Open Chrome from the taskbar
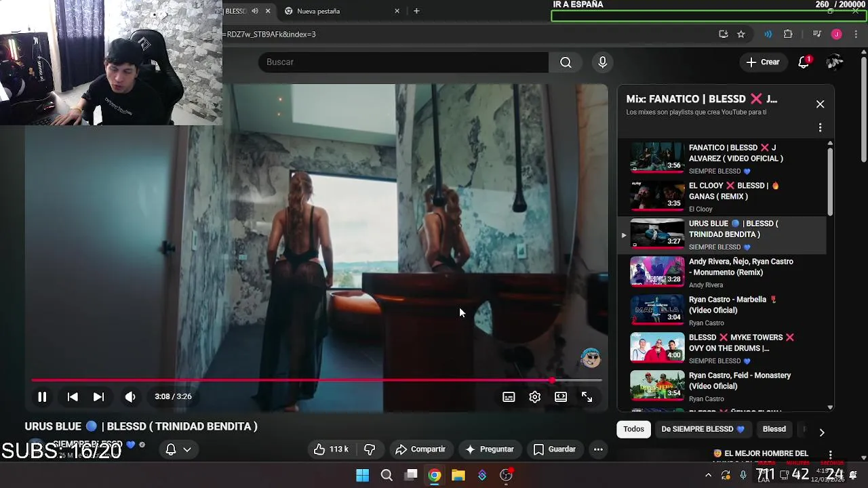Image resolution: width=868 pixels, height=488 pixels. point(435,475)
